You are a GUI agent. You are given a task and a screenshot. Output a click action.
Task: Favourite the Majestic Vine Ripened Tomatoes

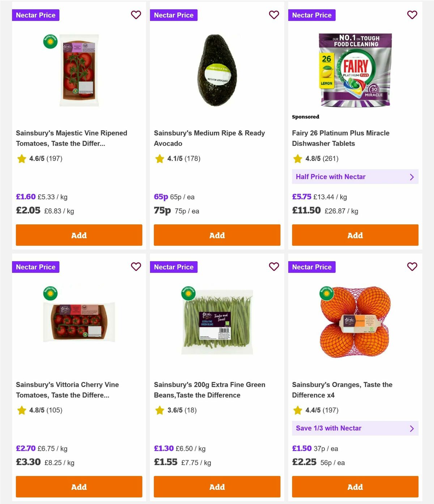point(136,15)
